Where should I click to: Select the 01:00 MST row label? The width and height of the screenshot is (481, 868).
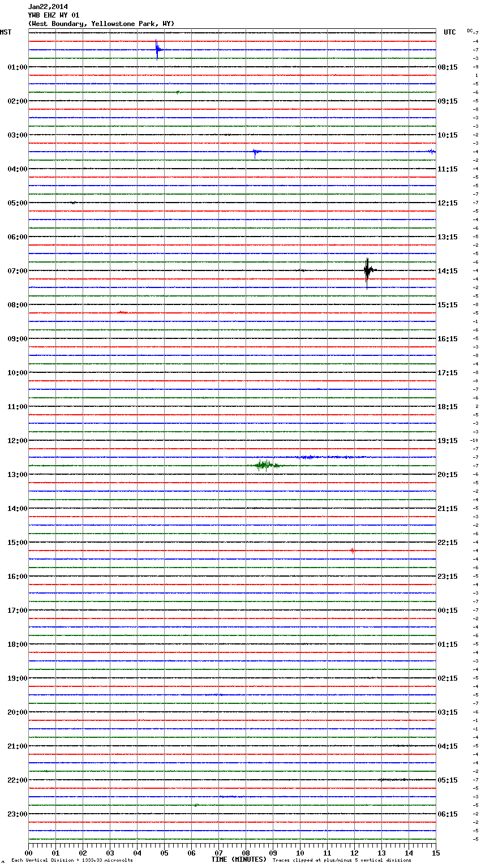click(x=17, y=67)
